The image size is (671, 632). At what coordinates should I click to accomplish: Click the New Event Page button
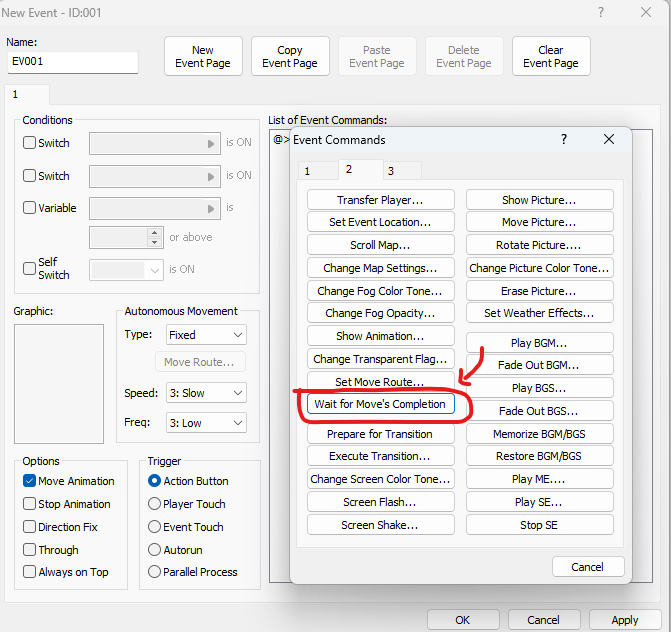click(x=203, y=57)
